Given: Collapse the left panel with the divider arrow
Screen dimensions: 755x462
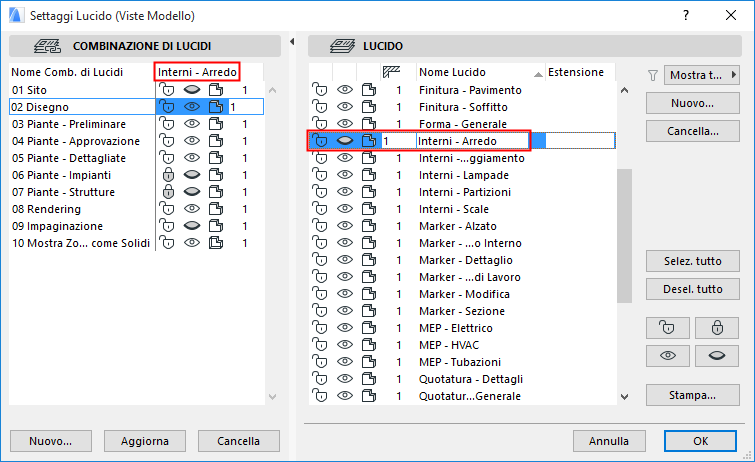Looking at the screenshot, I should [x=291, y=42].
